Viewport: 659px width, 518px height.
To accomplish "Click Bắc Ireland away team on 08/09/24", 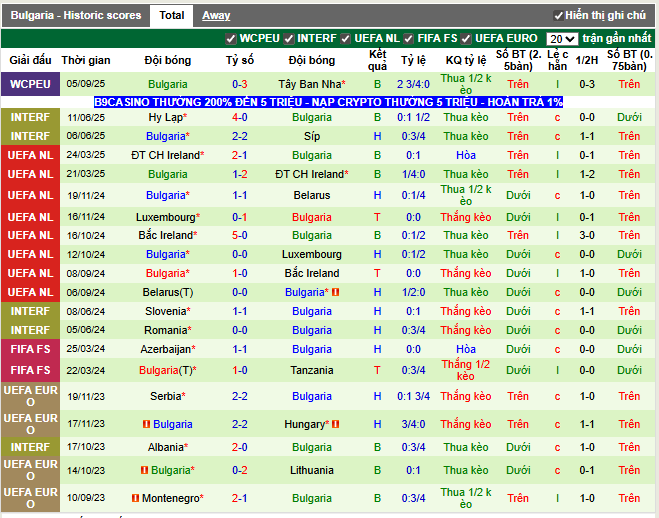I will (x=312, y=273).
